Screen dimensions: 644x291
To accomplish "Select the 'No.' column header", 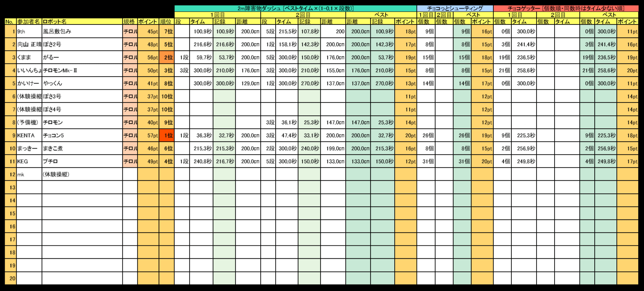I will [x=11, y=21].
